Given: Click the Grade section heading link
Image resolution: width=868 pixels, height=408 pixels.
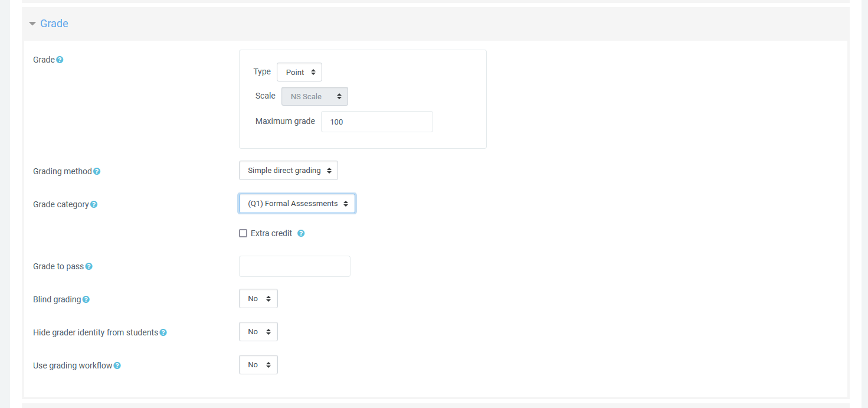Looking at the screenshot, I should (54, 24).
